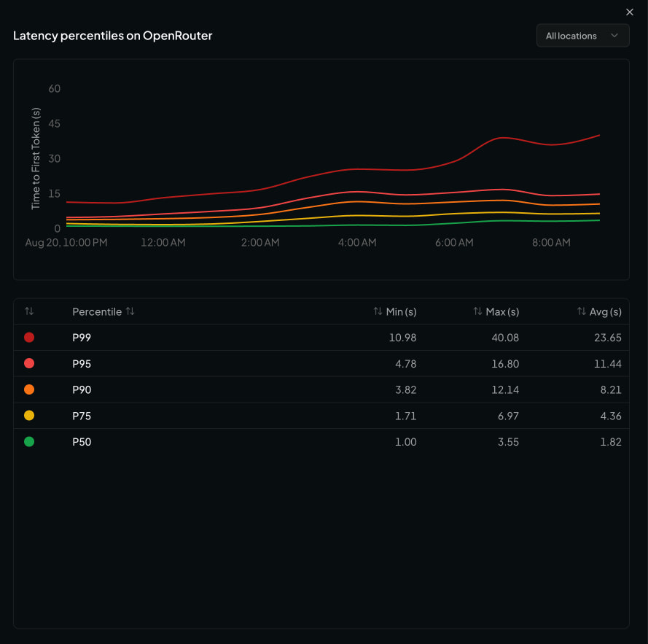Sort by Max (s) column
The image size is (648, 644).
[x=496, y=311]
